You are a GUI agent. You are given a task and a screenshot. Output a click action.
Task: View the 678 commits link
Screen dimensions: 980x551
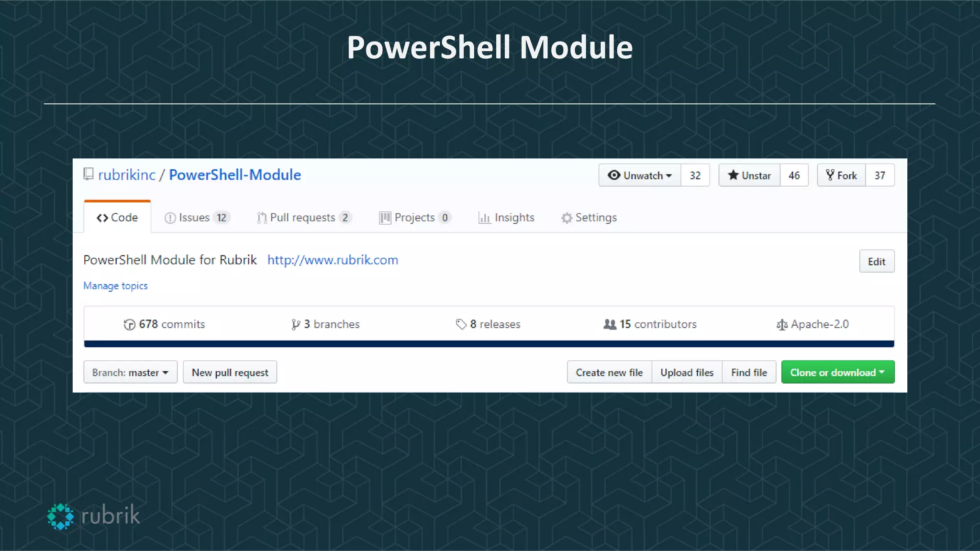(164, 324)
